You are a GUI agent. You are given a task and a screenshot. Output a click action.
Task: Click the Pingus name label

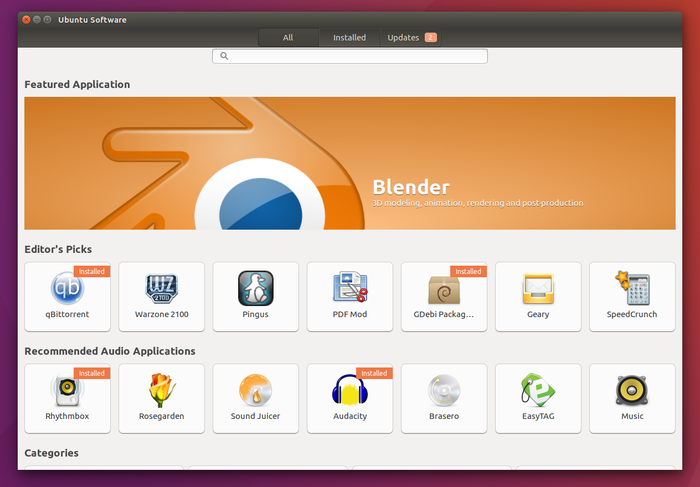pos(255,314)
